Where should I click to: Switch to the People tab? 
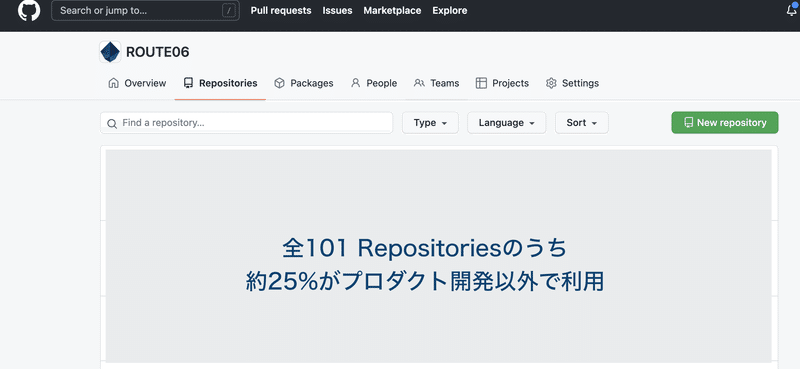click(x=373, y=83)
